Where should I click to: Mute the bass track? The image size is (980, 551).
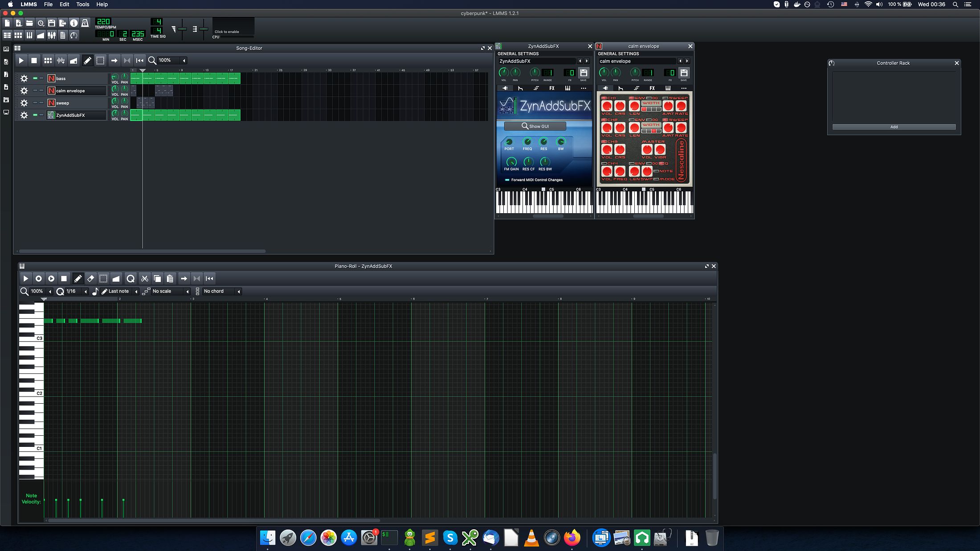click(35, 78)
